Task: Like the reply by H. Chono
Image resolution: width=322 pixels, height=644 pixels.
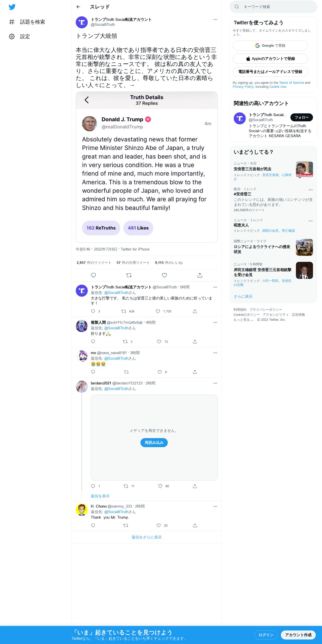Action: [158, 525]
